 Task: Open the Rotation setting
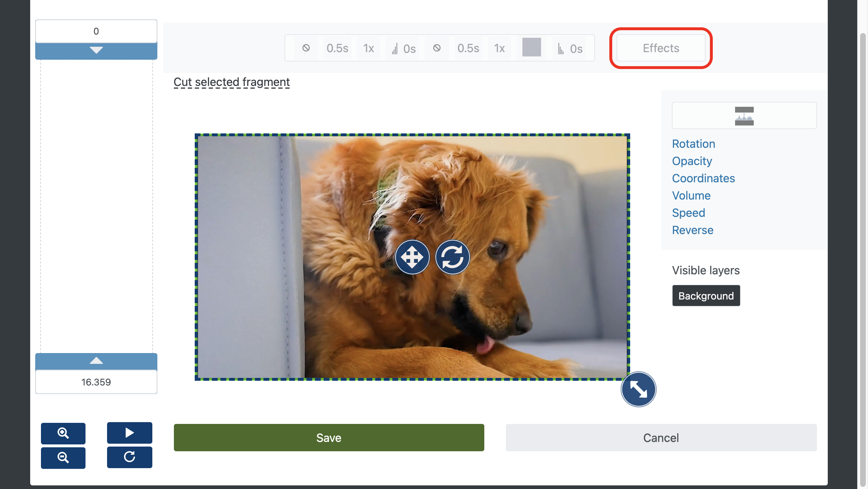point(693,144)
